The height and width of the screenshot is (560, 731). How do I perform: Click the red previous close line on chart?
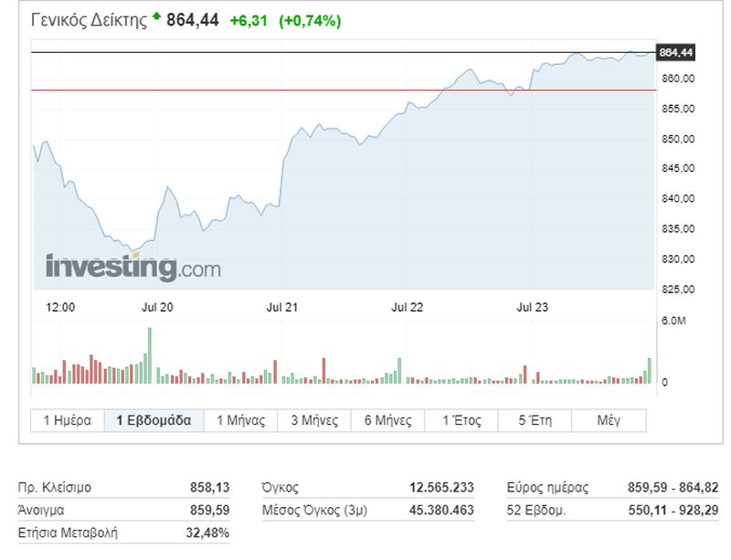pos(344,90)
